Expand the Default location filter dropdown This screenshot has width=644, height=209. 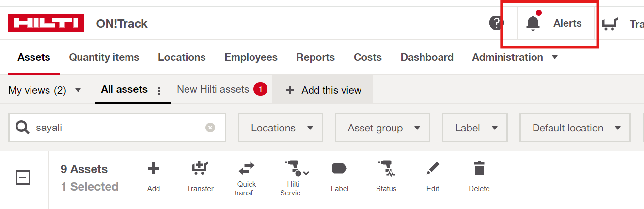point(575,128)
